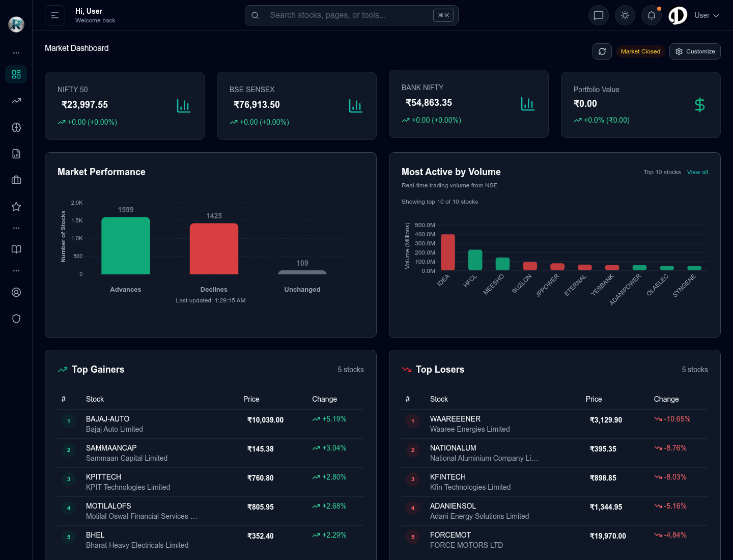
Task: Focus the Search stocks, pages, or tools field
Action: pos(352,15)
